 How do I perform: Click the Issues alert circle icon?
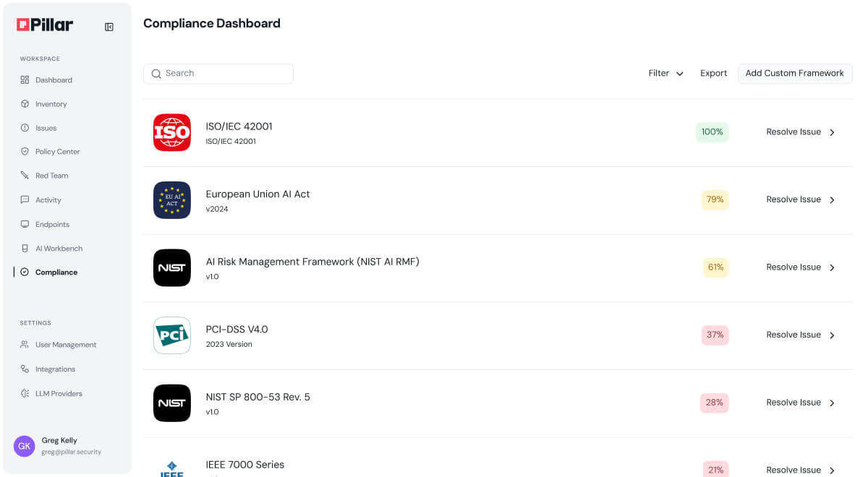(x=25, y=128)
